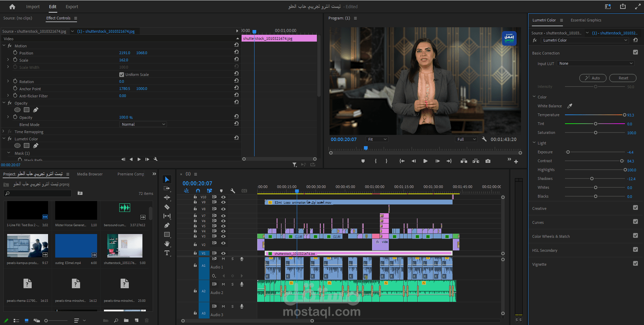Reset the Position parameter

tap(236, 52)
